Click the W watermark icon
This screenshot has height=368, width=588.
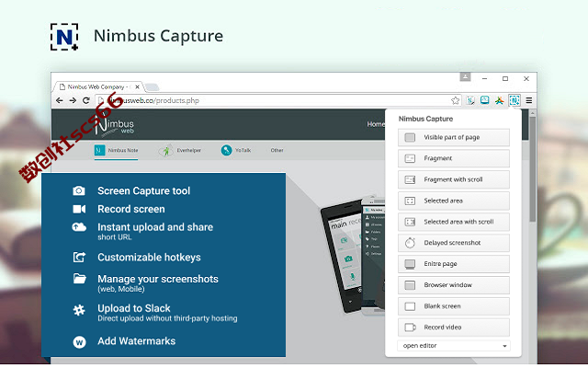[x=79, y=342]
